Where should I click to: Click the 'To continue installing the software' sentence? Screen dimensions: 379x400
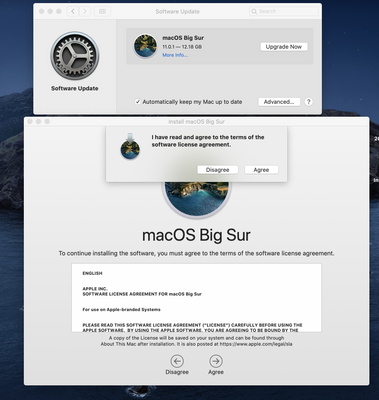pos(196,253)
